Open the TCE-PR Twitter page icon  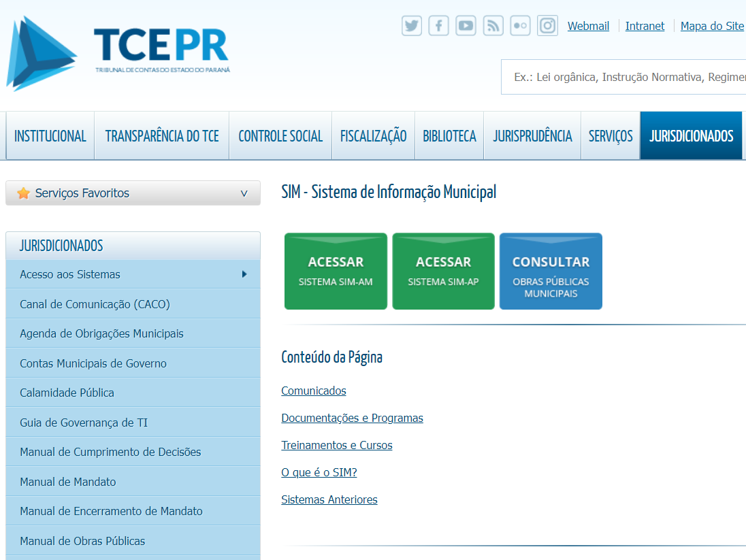[412, 26]
